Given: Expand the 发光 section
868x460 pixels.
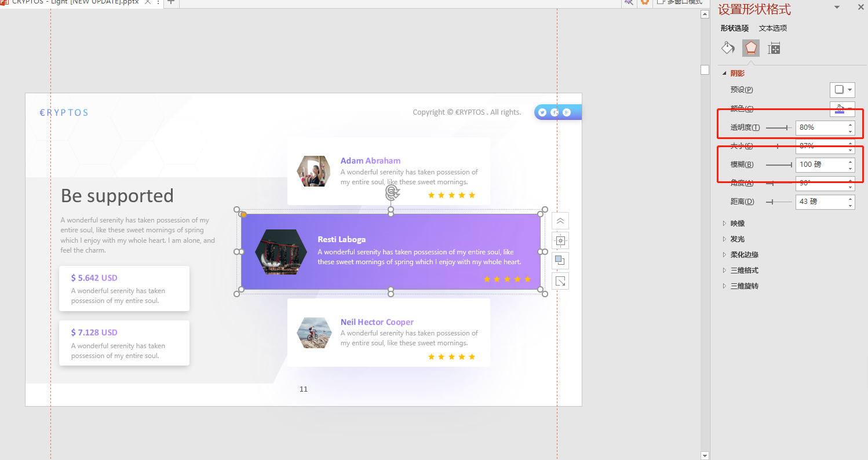Looking at the screenshot, I should 724,239.
